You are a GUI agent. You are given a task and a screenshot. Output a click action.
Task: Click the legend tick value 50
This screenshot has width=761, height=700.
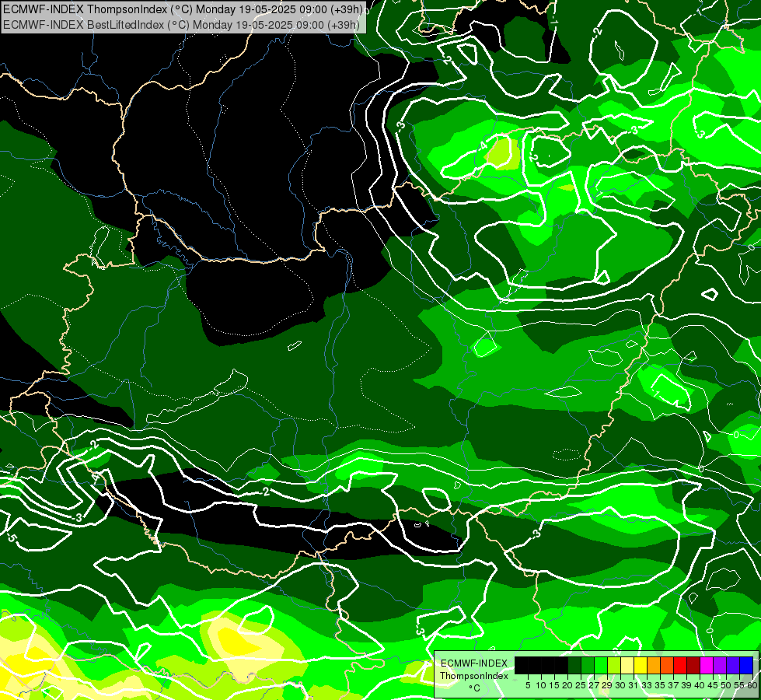pos(727,685)
